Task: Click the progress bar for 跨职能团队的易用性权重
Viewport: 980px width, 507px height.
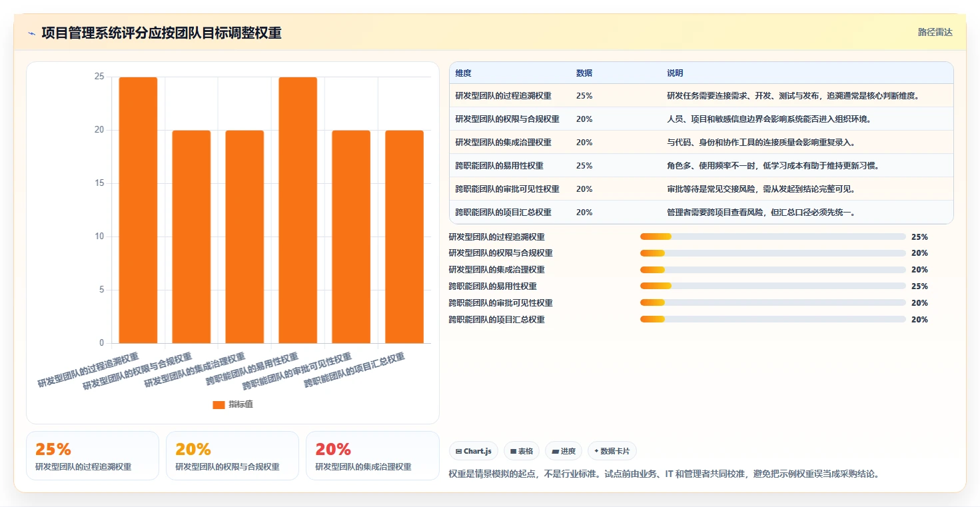Action: tap(772, 286)
